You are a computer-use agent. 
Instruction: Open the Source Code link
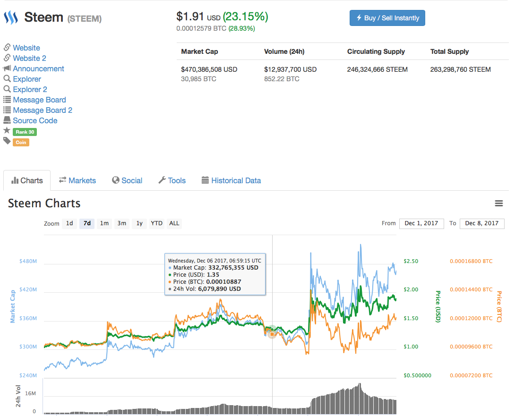35,121
